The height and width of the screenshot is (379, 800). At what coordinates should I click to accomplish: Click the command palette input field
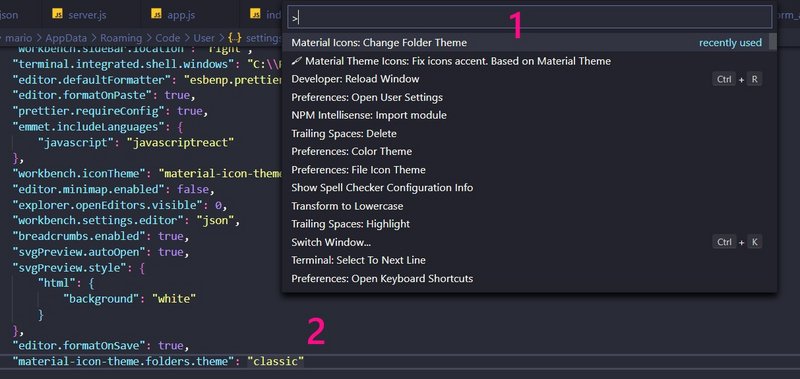[x=530, y=17]
